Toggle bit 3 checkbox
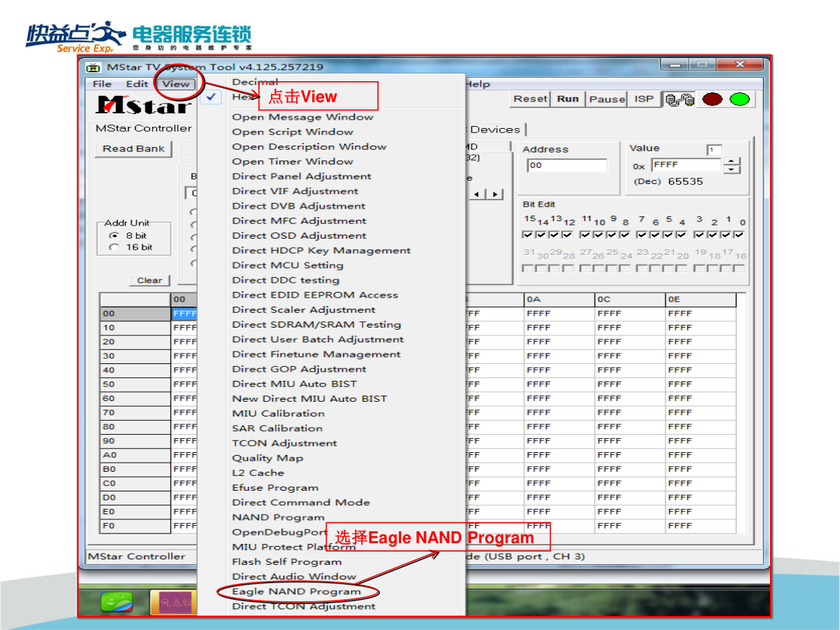840x630 pixels. [699, 234]
